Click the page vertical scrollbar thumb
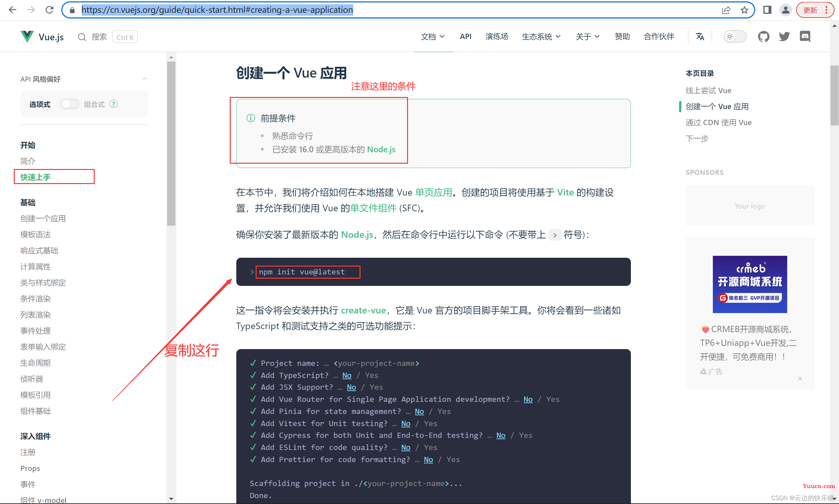The image size is (839, 504). point(834,95)
